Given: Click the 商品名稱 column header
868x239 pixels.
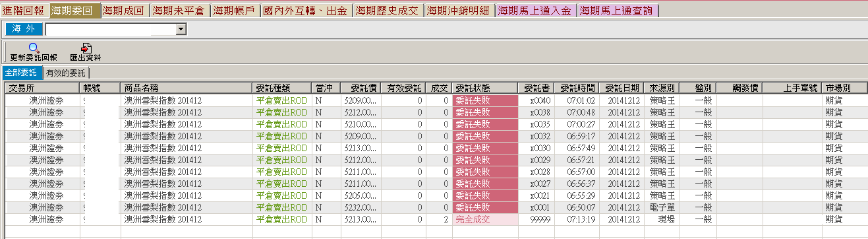Looking at the screenshot, I should coord(187,88).
